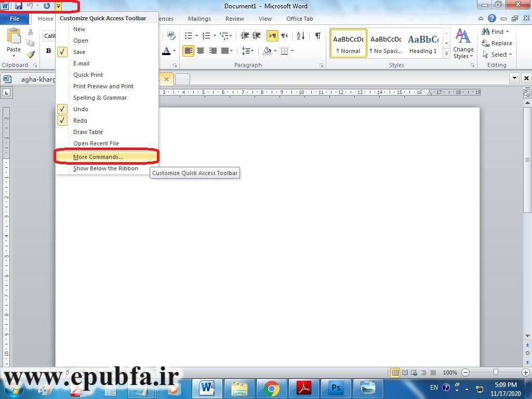Choose More Commands... from the menu
Image resolution: width=532 pixels, height=399 pixels.
pyautogui.click(x=98, y=157)
